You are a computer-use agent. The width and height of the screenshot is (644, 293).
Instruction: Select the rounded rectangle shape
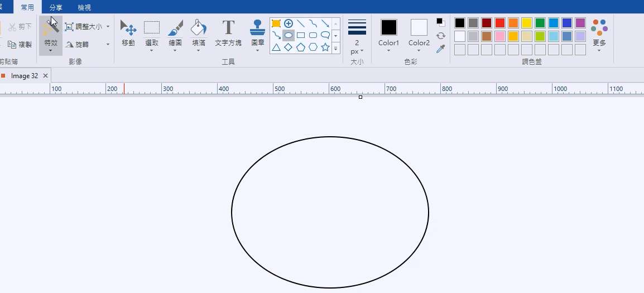pyautogui.click(x=313, y=35)
